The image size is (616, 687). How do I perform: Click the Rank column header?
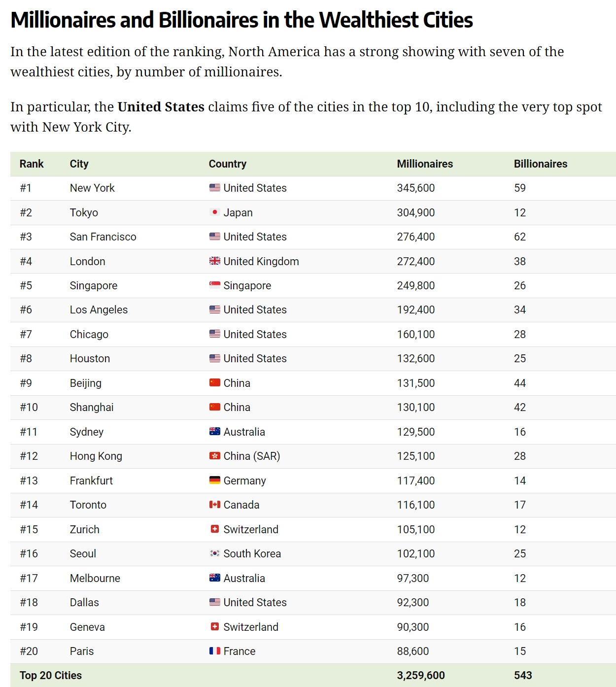32,164
